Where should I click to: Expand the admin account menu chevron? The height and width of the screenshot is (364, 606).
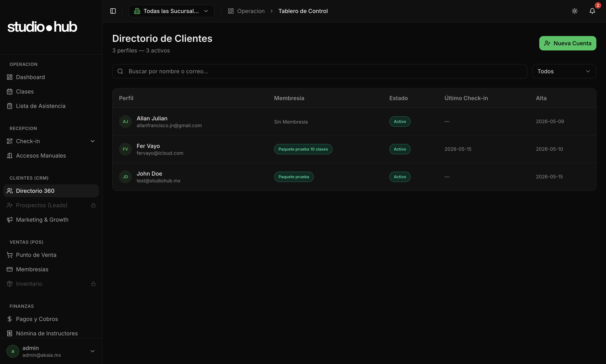(93, 351)
